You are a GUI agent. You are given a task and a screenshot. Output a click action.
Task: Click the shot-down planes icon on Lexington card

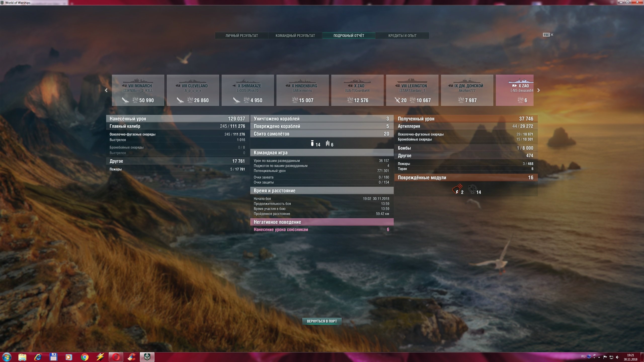(x=397, y=100)
